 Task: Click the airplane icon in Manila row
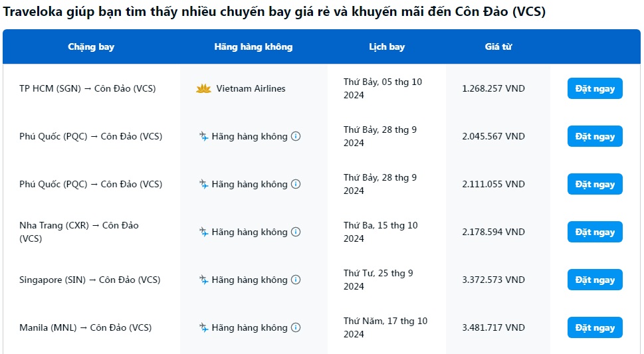coord(204,327)
